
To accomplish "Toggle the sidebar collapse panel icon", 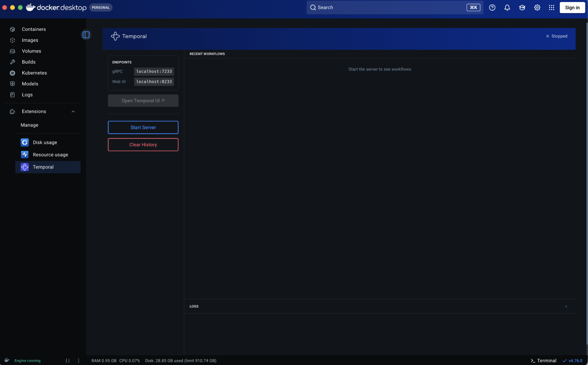I will coord(86,35).
